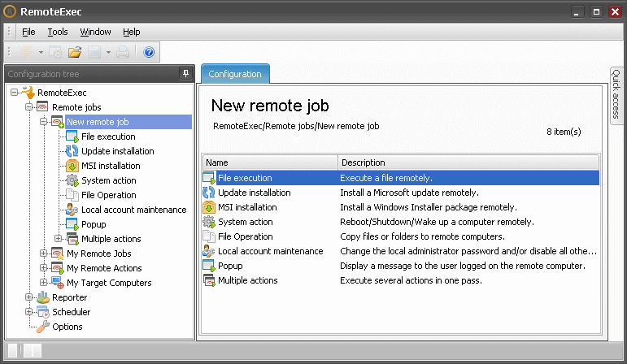This screenshot has width=627, height=364.
Task: Click the lightning launch toolbar icon
Action: [26, 52]
